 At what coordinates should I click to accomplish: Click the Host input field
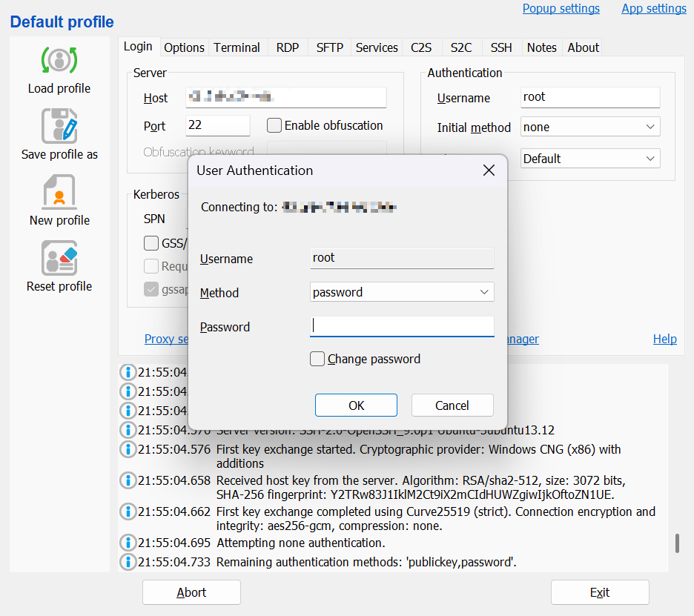pos(286,97)
